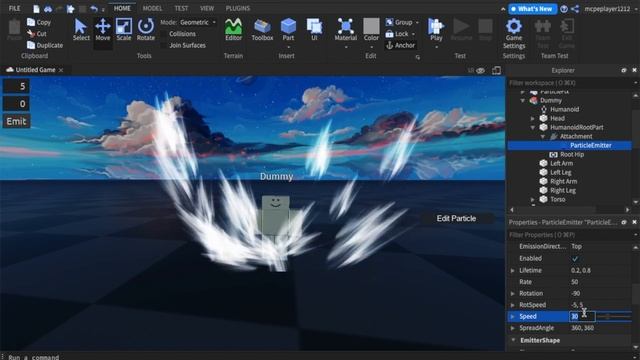
Task: Click the Anchor tool
Action: click(x=400, y=45)
